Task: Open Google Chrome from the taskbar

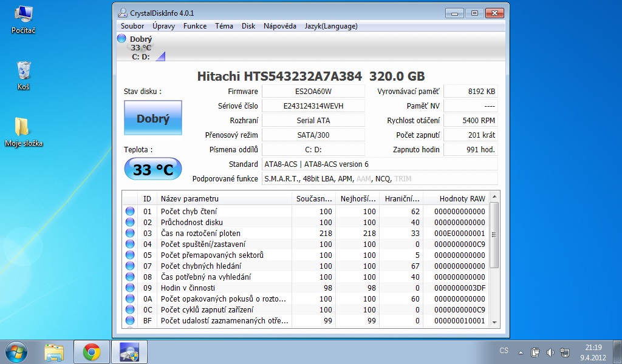Action: (x=92, y=352)
